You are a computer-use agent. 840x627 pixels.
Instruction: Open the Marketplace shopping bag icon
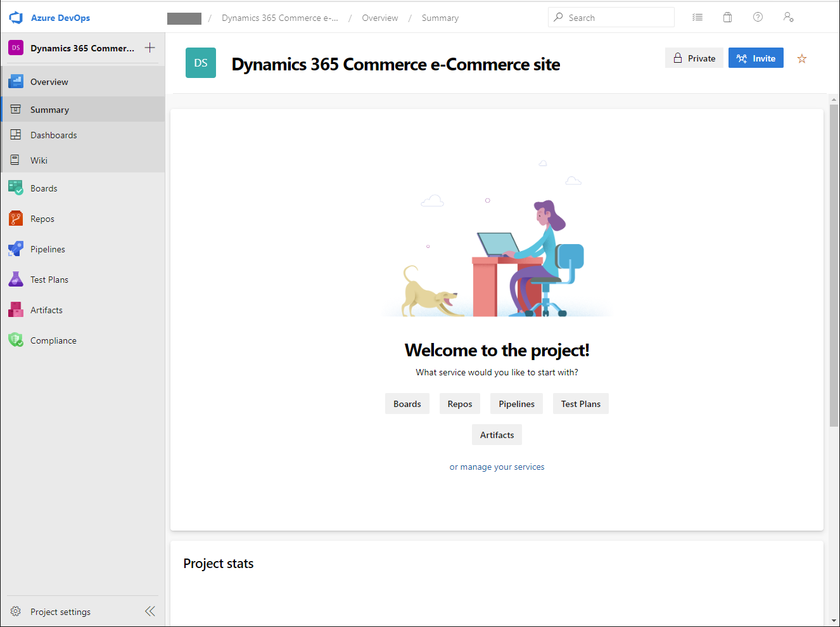pos(727,17)
